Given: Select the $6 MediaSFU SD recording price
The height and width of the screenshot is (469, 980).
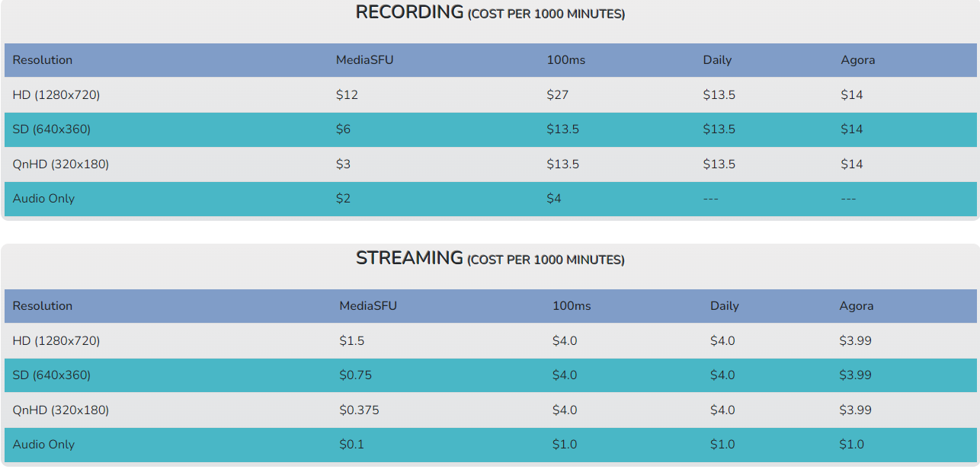Looking at the screenshot, I should pos(343,129).
